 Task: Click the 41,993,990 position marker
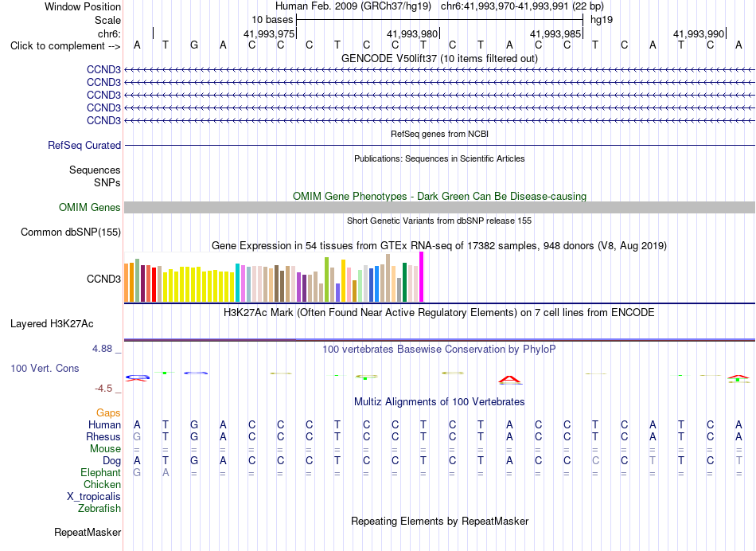[x=699, y=33]
